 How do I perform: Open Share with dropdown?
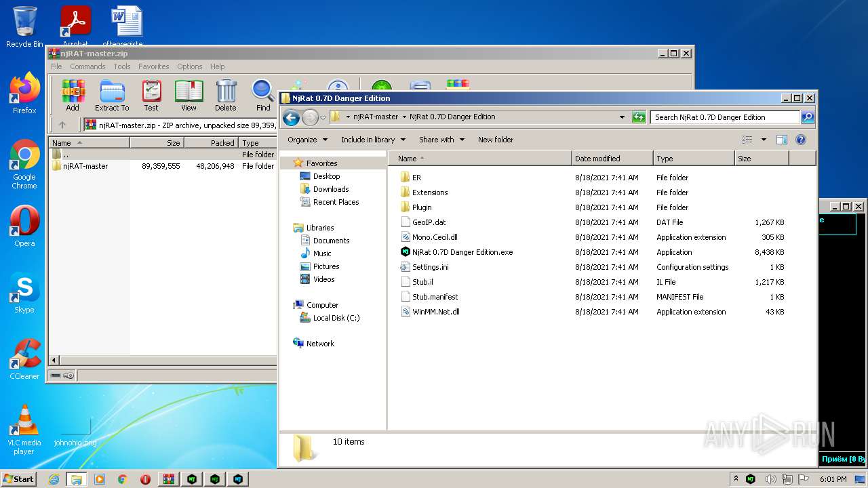coord(441,140)
